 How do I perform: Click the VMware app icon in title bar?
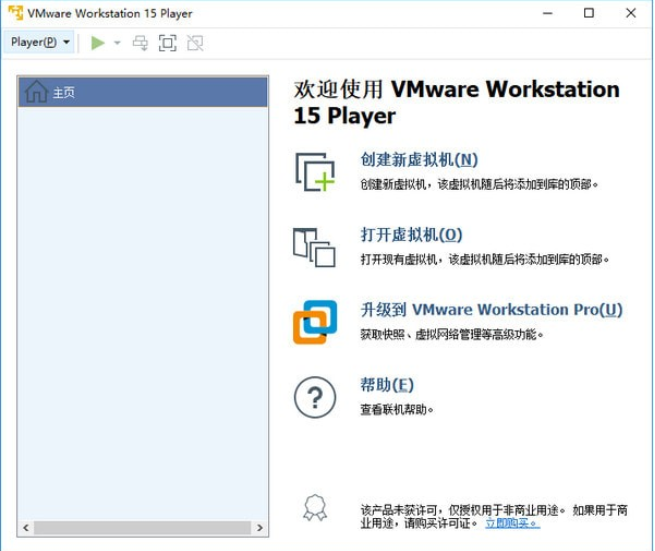(x=16, y=13)
